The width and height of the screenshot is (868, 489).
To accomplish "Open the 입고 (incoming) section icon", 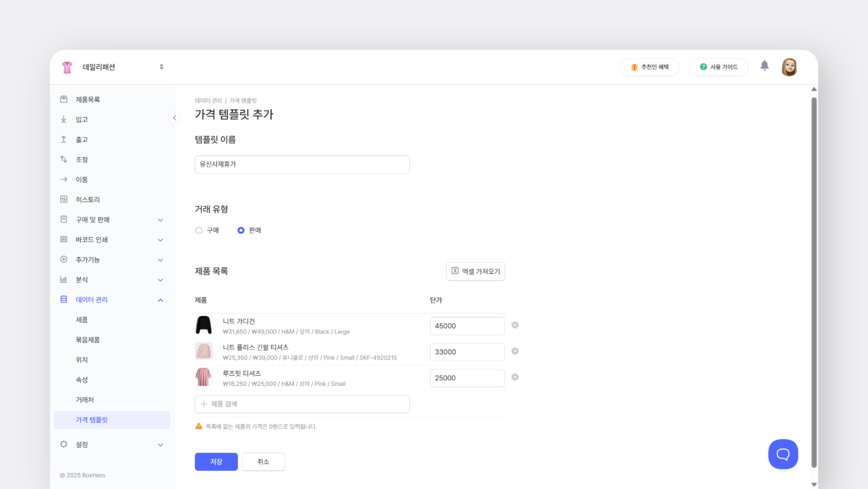I will click(x=63, y=119).
